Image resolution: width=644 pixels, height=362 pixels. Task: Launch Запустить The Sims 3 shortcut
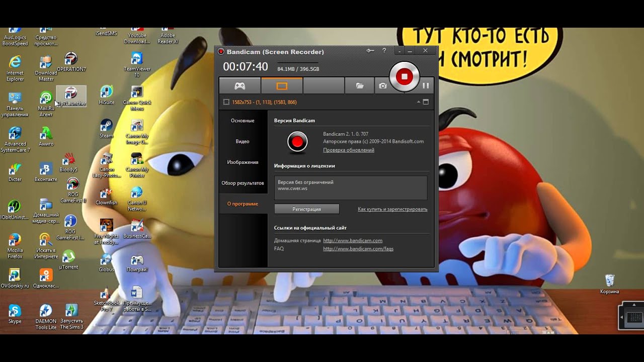point(72,317)
